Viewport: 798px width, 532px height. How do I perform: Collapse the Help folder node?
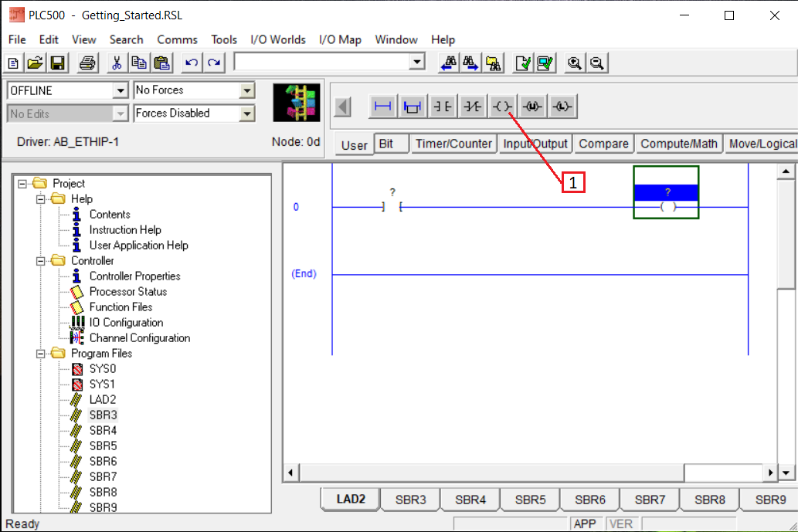pos(41,199)
